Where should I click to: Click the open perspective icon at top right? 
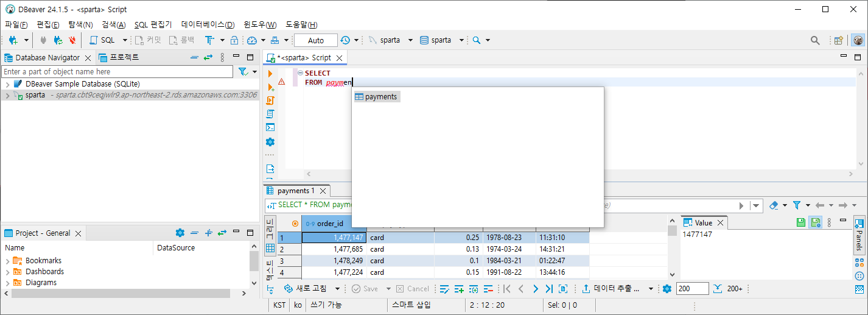pyautogui.click(x=839, y=40)
